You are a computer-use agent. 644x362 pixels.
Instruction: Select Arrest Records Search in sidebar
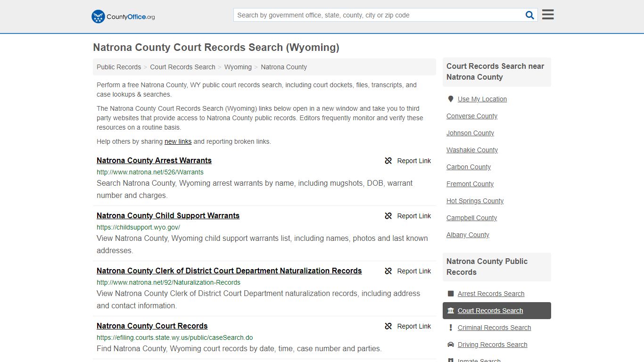point(491,294)
